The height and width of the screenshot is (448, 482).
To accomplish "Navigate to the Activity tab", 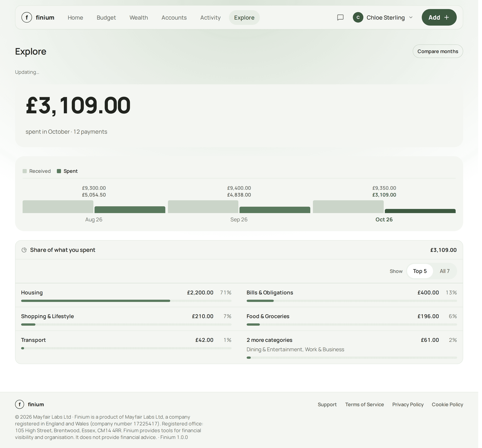I will tap(210, 18).
